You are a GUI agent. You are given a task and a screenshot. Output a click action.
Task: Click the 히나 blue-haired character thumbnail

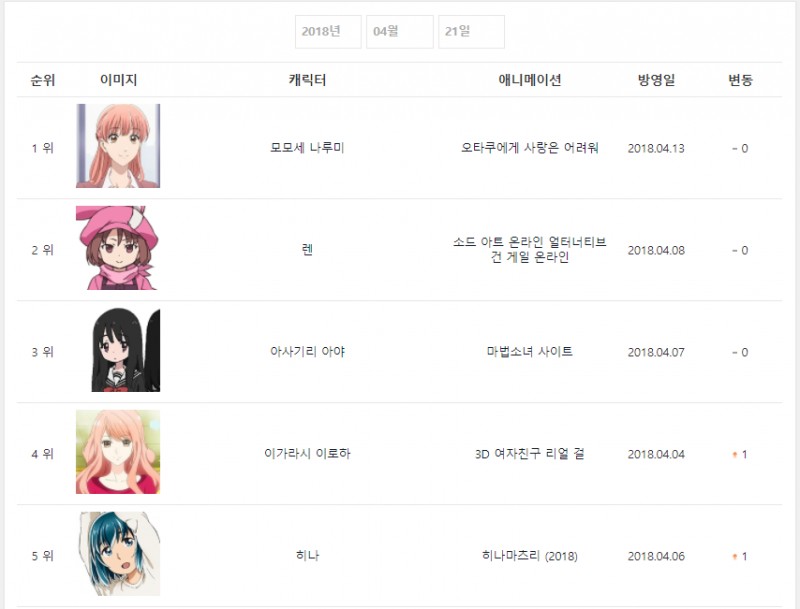pyautogui.click(x=120, y=554)
